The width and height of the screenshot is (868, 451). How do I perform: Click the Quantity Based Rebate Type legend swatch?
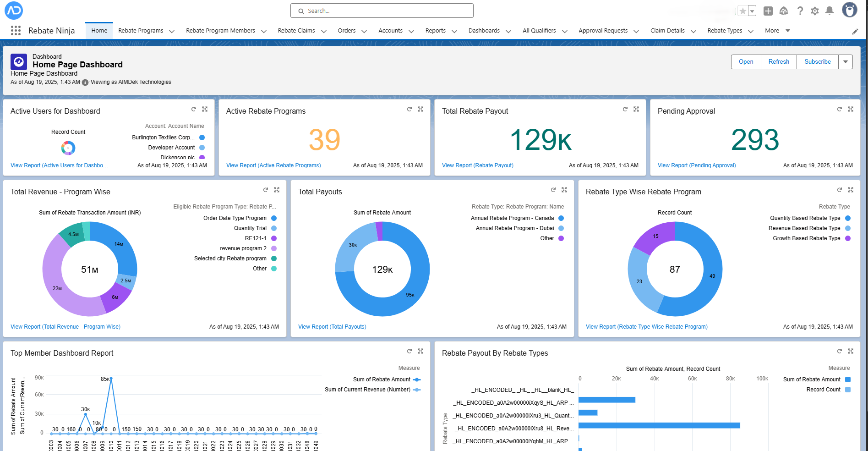click(848, 218)
